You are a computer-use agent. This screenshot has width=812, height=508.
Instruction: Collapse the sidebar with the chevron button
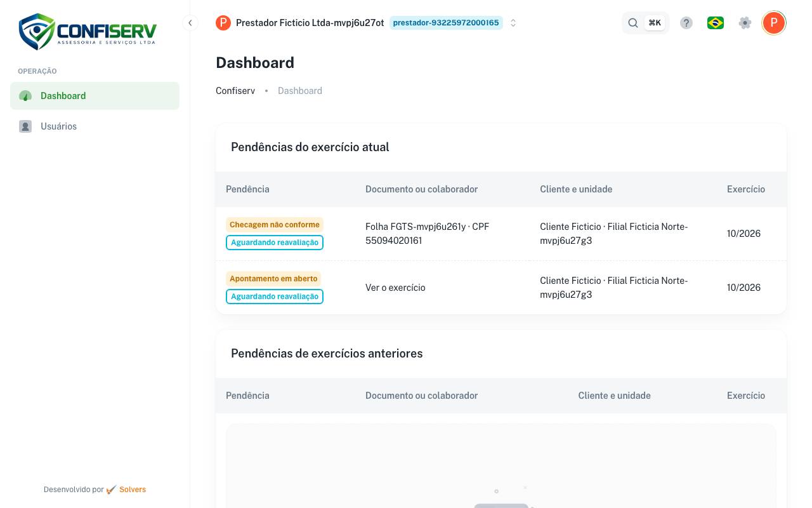[x=190, y=23]
